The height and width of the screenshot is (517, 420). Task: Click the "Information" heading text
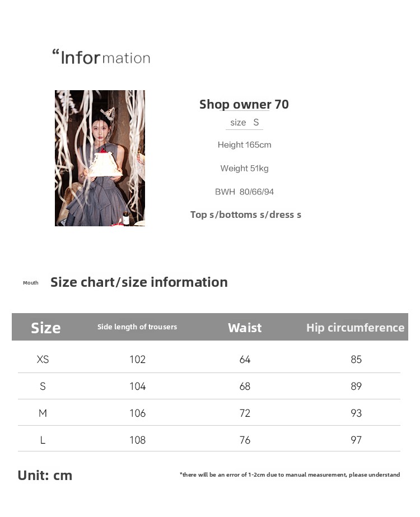(x=101, y=57)
